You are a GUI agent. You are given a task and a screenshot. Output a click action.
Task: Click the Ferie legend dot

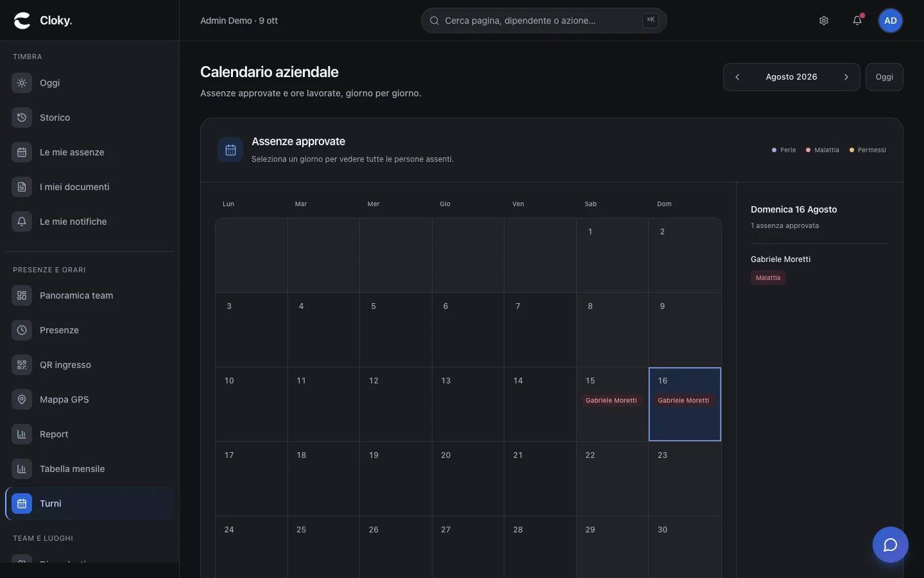click(774, 150)
